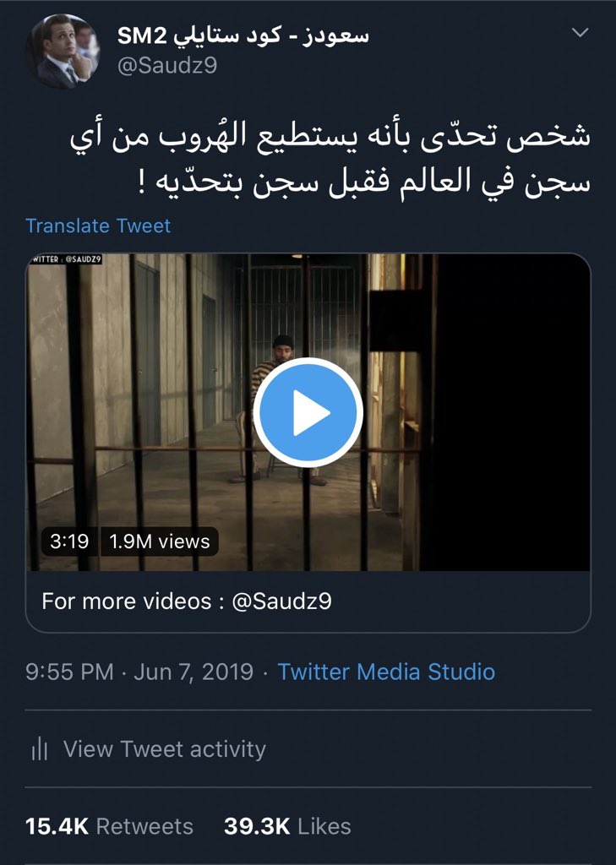The image size is (616, 865).
Task: Click For more videos caption text
Action: (x=187, y=601)
